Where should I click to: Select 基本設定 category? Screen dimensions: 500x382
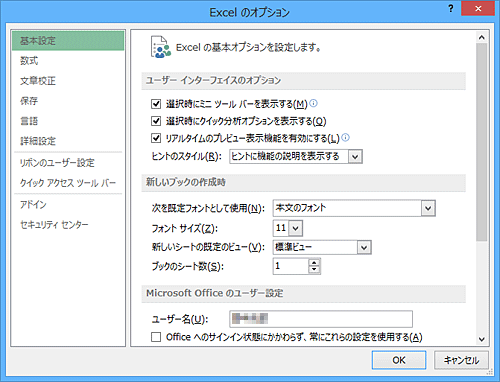68,41
